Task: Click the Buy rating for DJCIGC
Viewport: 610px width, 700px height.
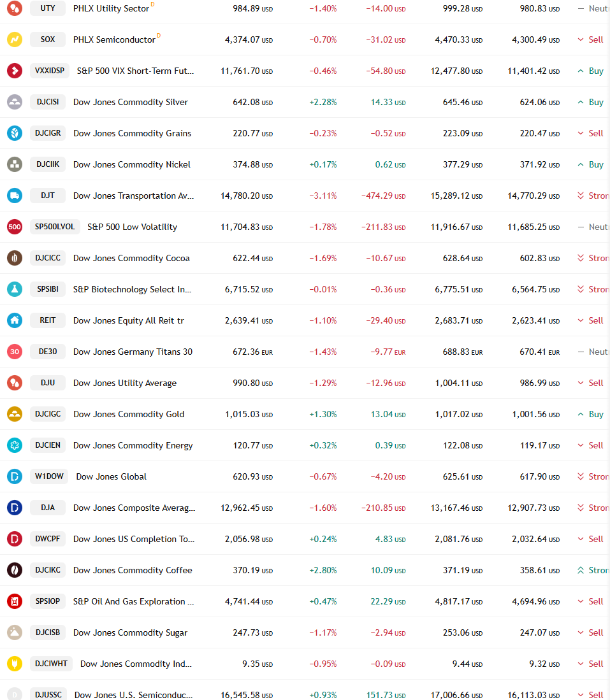Action: coord(590,414)
